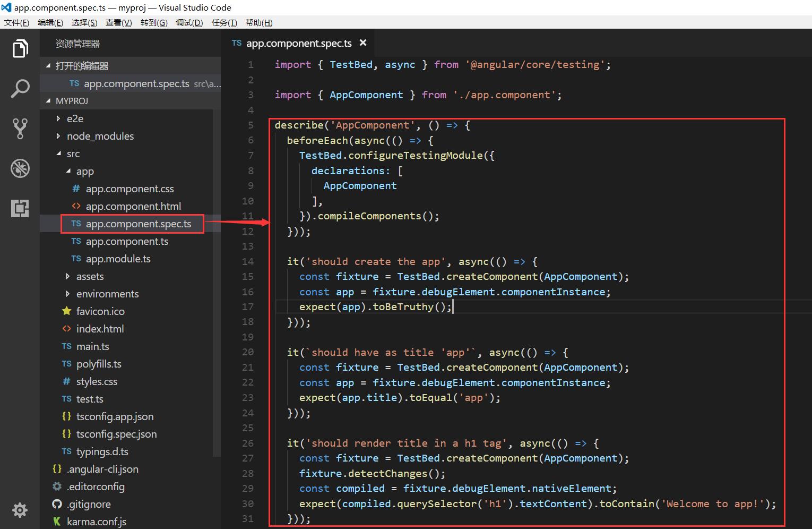This screenshot has width=812, height=529.
Task: Open main.ts file
Action: [126, 346]
